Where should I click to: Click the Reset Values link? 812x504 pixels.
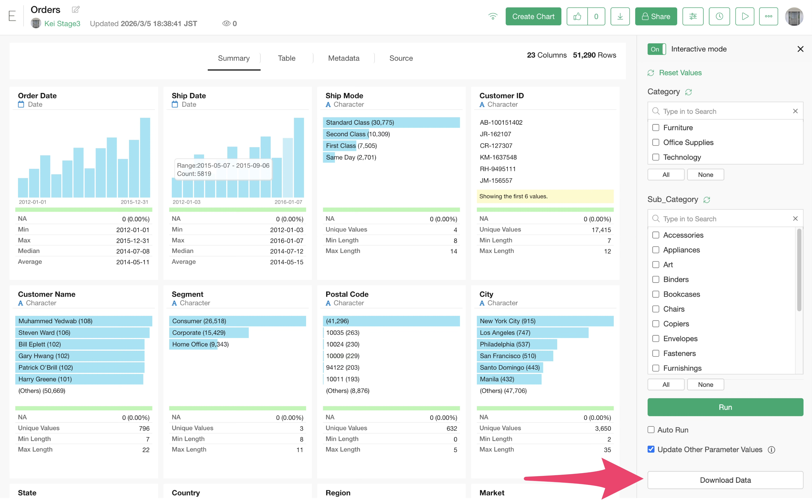pyautogui.click(x=680, y=73)
